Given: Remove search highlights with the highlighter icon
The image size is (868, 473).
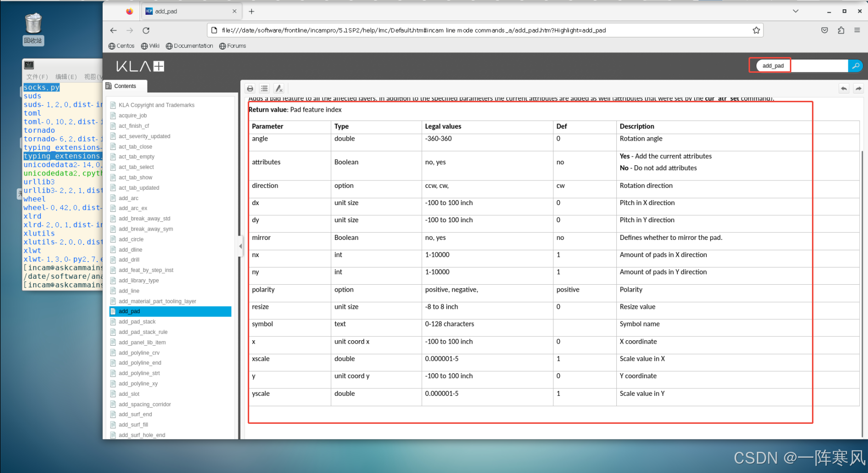Looking at the screenshot, I should 279,89.
